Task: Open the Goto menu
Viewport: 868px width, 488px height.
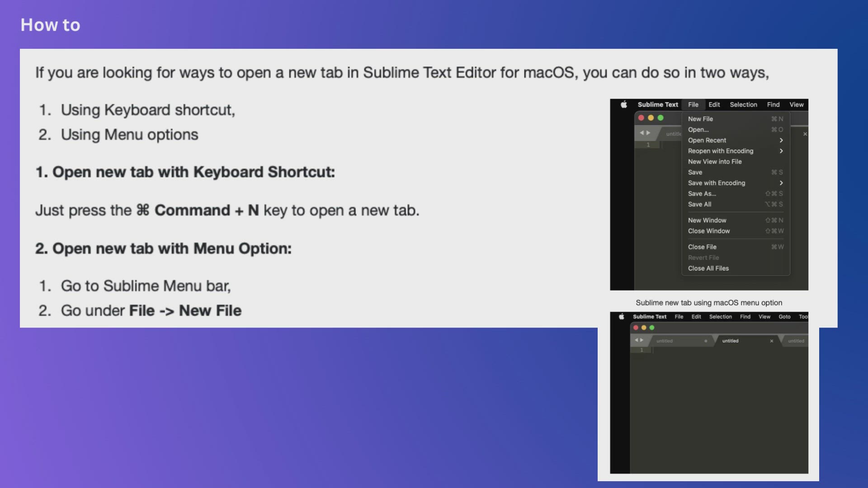Action: coord(784,317)
